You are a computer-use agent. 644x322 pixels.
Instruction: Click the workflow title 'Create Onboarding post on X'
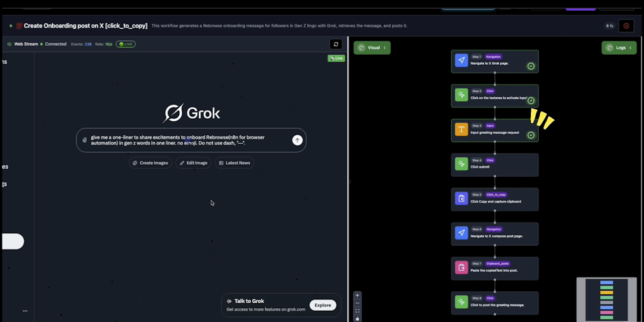86,26
